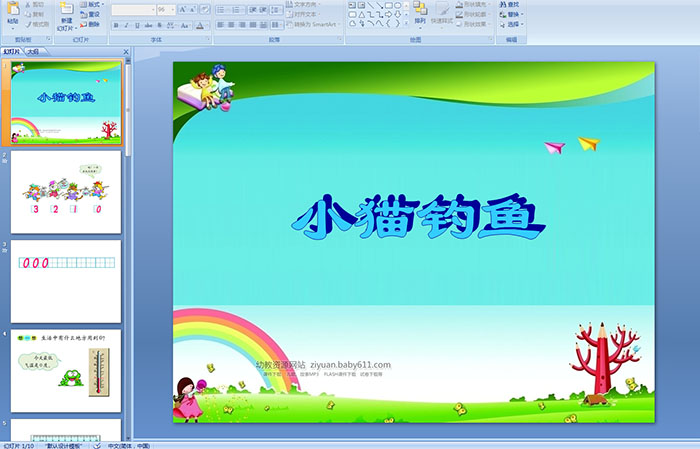Select slide 3 thumbnail showing 000 grid
Screen dimensions: 700x449
[66, 281]
